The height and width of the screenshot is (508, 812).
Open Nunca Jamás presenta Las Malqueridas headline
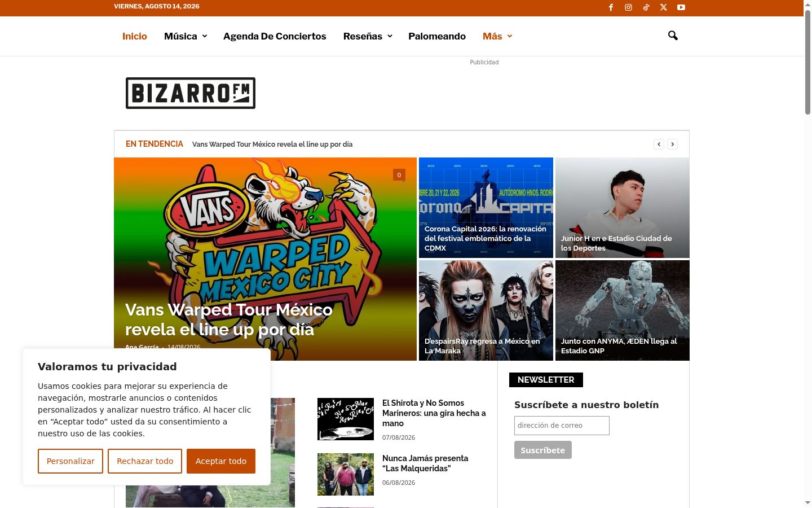[x=425, y=463]
